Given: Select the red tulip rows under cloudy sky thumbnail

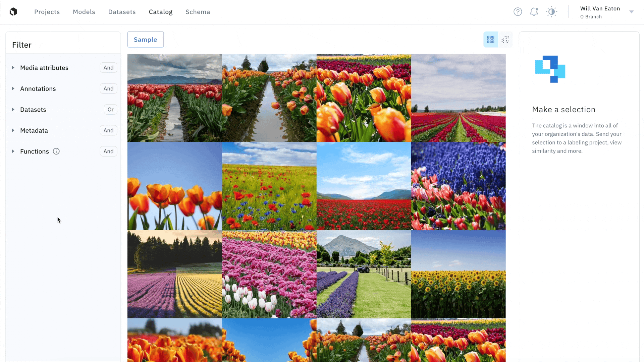Looking at the screenshot, I should click(x=458, y=98).
